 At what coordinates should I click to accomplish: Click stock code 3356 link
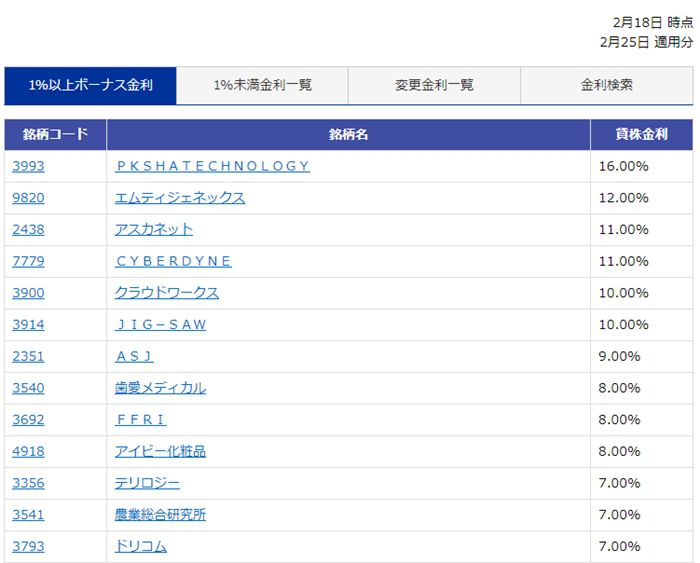28,484
